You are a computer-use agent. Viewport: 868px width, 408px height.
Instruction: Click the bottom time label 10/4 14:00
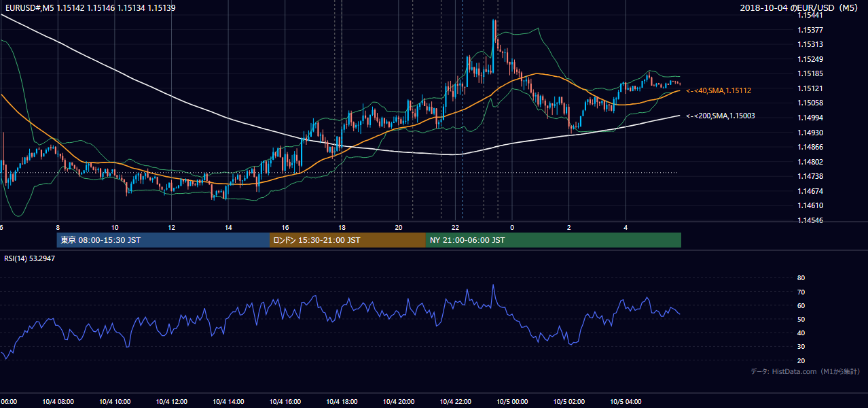pos(228,402)
